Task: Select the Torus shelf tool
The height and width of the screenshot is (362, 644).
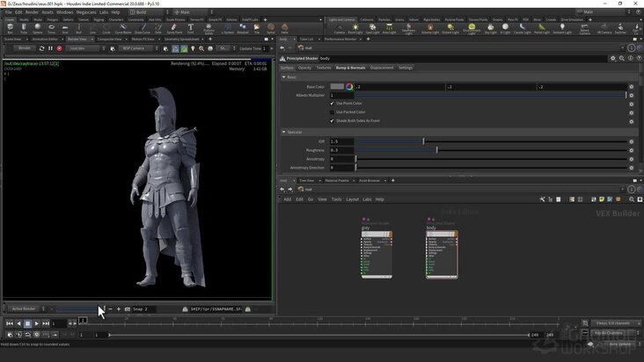Action: (51, 28)
